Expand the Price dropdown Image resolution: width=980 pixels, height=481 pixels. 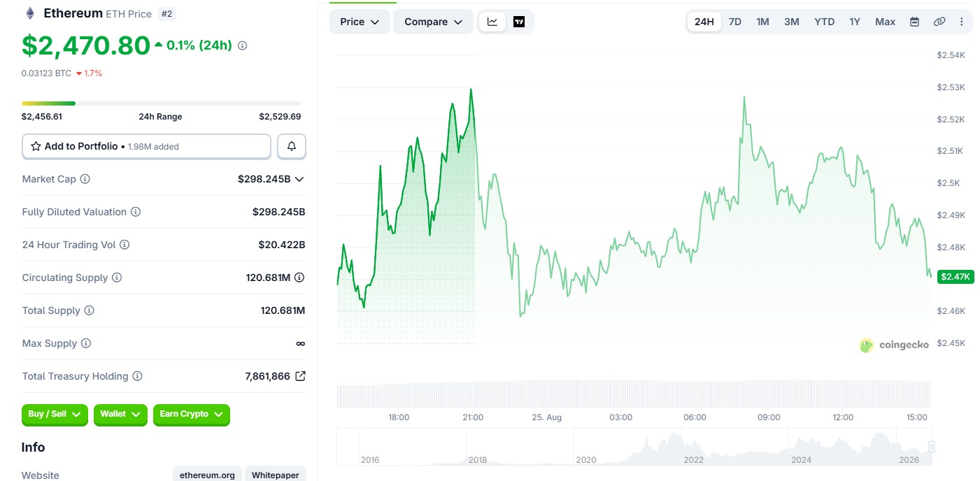click(x=360, y=22)
